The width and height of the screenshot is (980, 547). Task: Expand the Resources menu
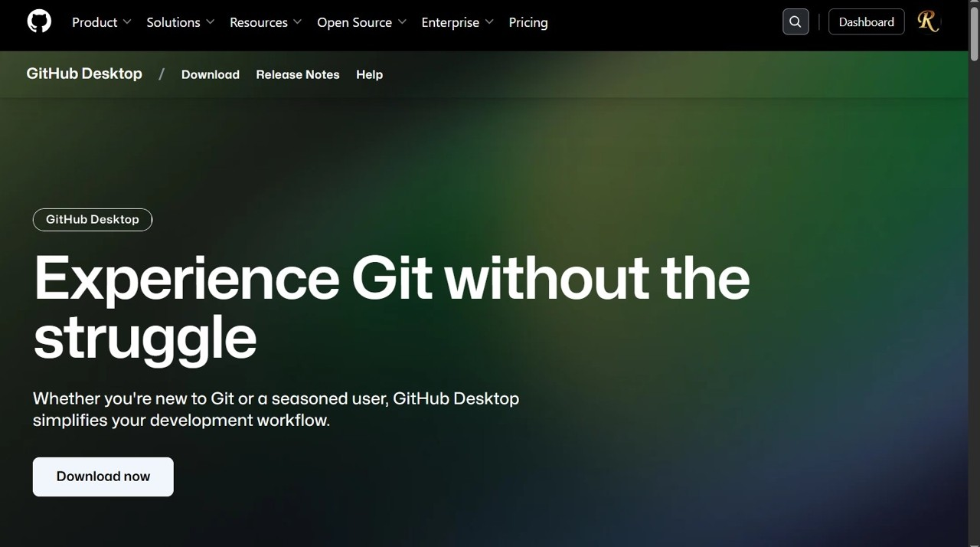tap(266, 22)
